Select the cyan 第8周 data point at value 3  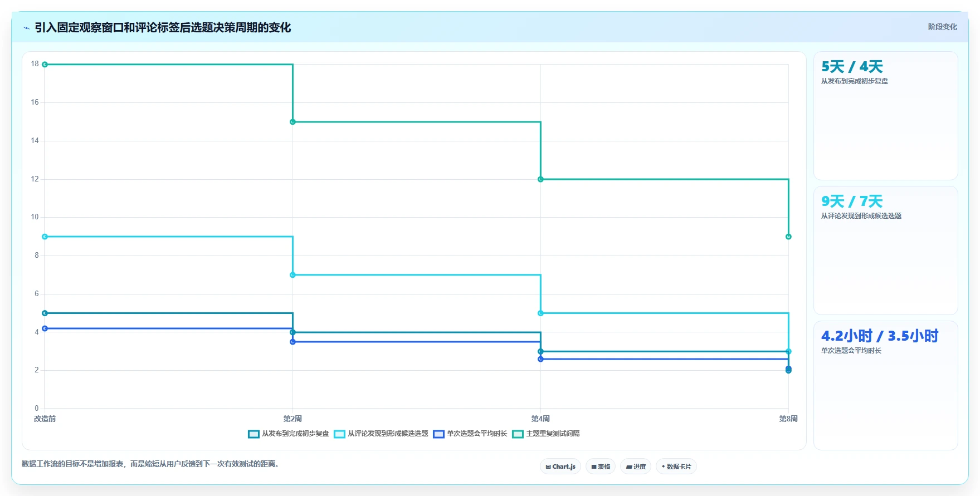click(x=788, y=351)
